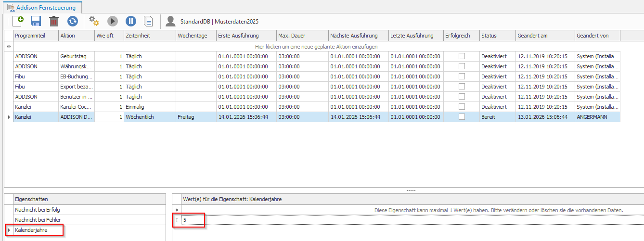Click Max. Dauer column header
Viewport: 644px width, 241px height.
coord(302,36)
